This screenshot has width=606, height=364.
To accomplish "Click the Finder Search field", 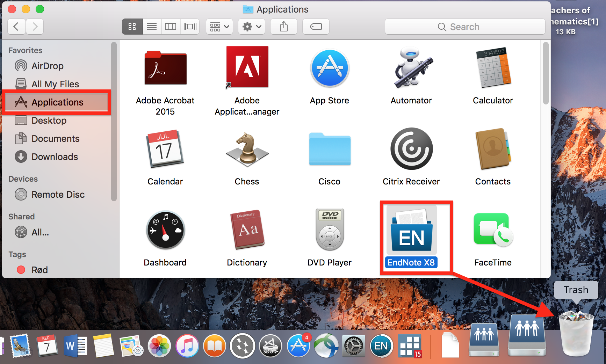I will 465,27.
